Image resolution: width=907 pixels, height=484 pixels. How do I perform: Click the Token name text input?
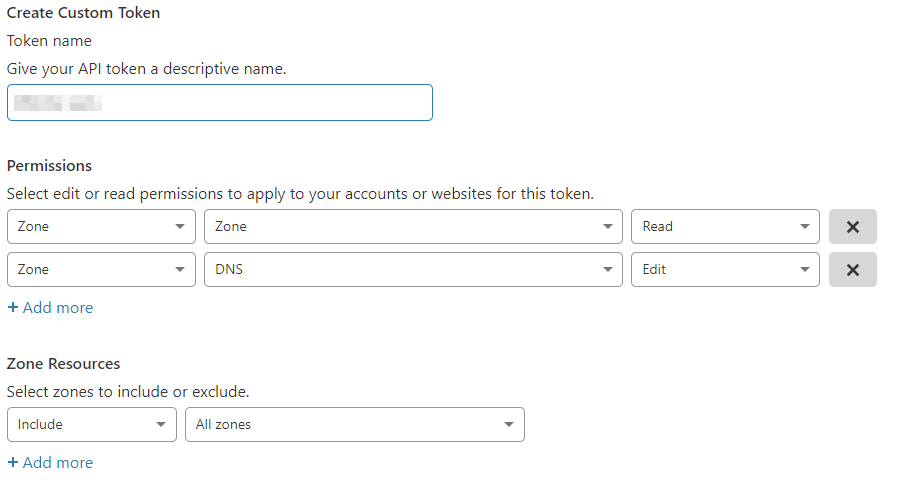coord(220,103)
